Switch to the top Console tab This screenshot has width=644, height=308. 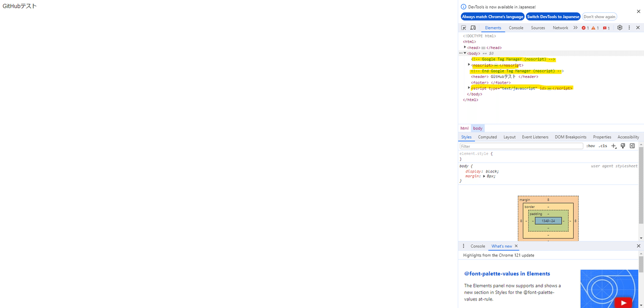[x=516, y=28]
